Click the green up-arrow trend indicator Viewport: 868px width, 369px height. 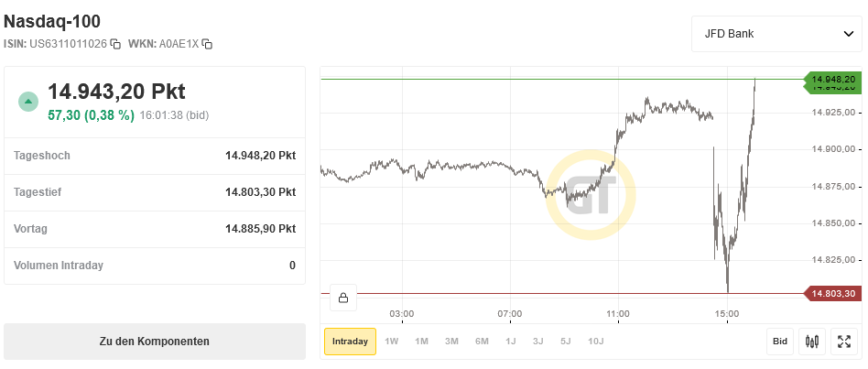coord(28,101)
